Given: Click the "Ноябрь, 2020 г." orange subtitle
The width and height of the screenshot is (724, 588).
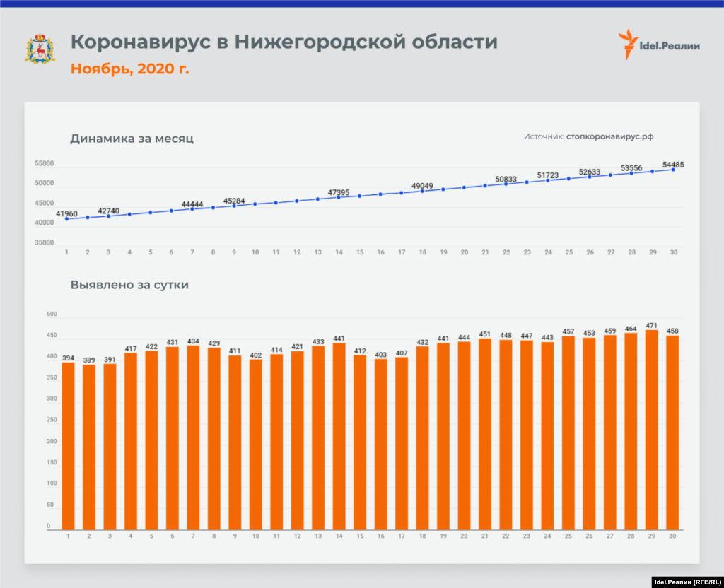Looking at the screenshot, I should (x=129, y=69).
